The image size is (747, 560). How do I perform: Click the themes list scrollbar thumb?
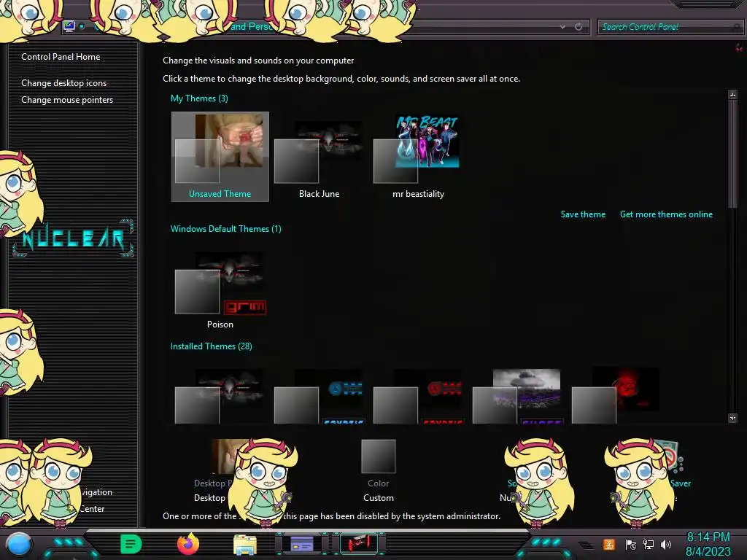tap(732, 154)
